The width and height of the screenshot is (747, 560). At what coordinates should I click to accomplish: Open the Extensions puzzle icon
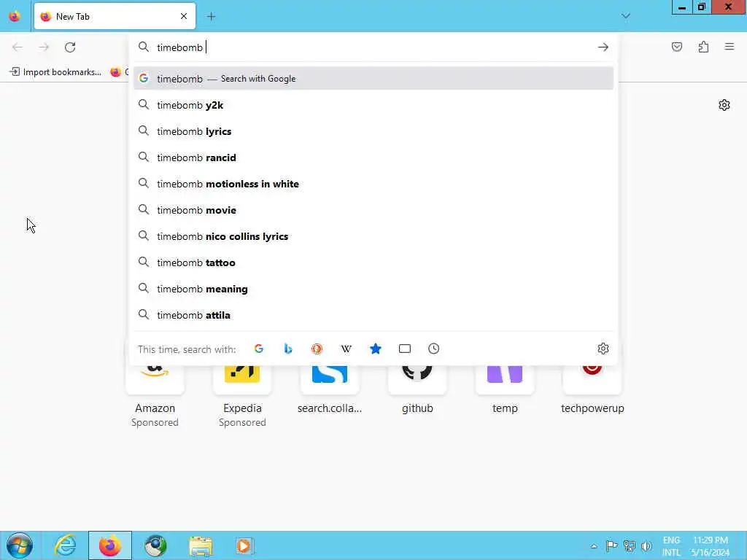coord(703,47)
